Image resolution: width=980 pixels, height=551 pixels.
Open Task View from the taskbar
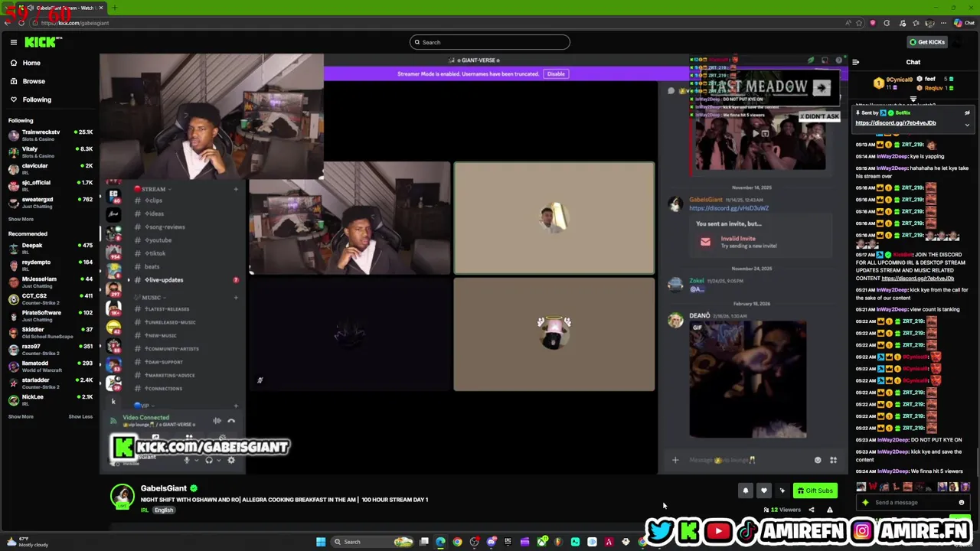click(x=423, y=542)
